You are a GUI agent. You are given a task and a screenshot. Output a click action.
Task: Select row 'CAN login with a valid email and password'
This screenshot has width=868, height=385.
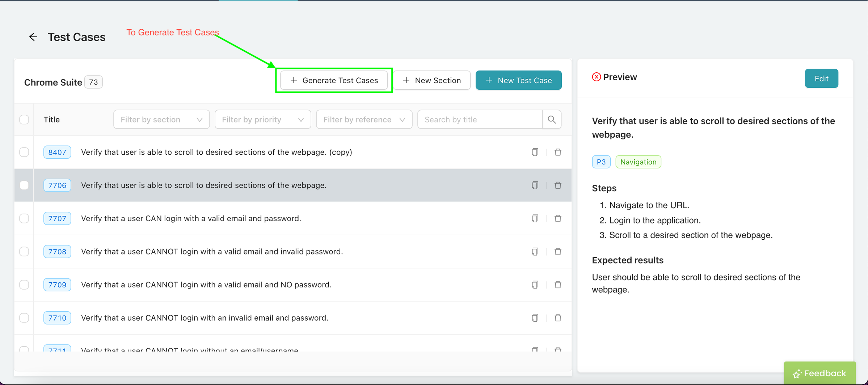[x=293, y=218]
